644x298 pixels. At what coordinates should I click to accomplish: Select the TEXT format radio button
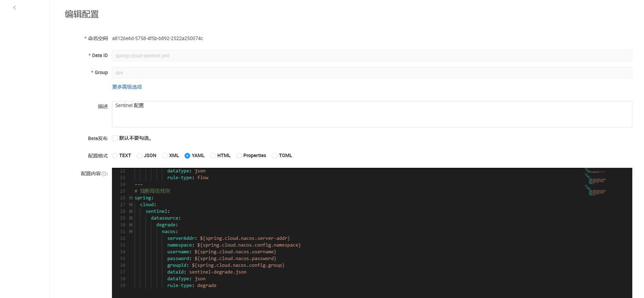115,156
